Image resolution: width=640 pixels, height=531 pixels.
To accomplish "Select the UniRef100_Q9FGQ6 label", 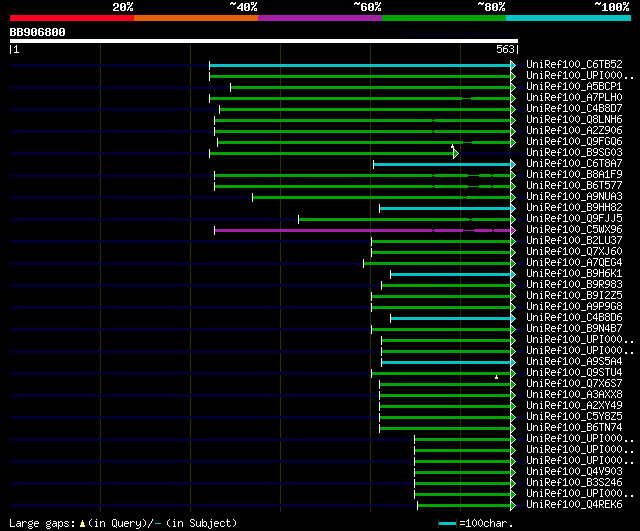I will point(574,142).
